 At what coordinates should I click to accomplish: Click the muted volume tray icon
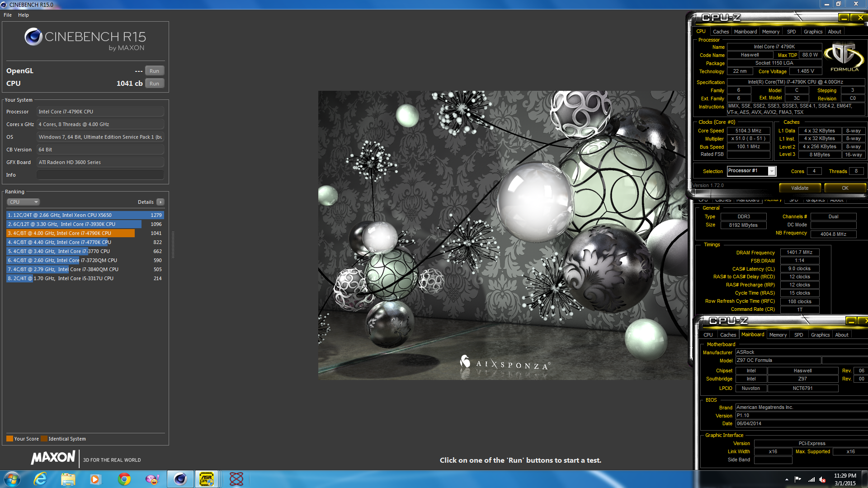tap(823, 479)
